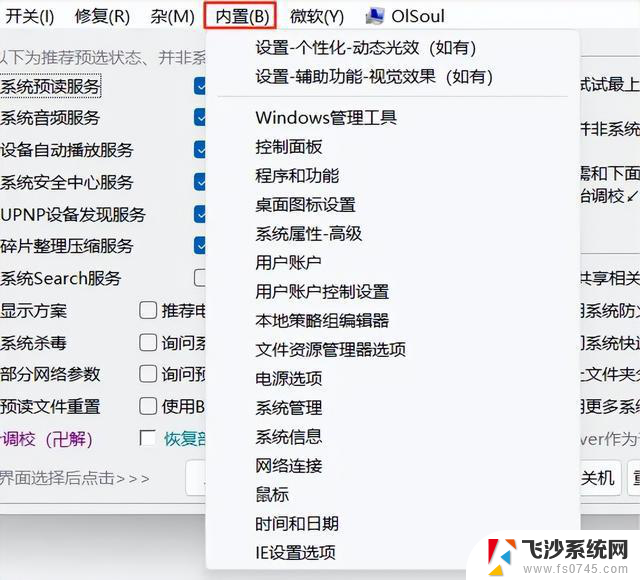Click the 碎片整理压缩服务 label
This screenshot has width=640, height=580.
click(x=67, y=246)
